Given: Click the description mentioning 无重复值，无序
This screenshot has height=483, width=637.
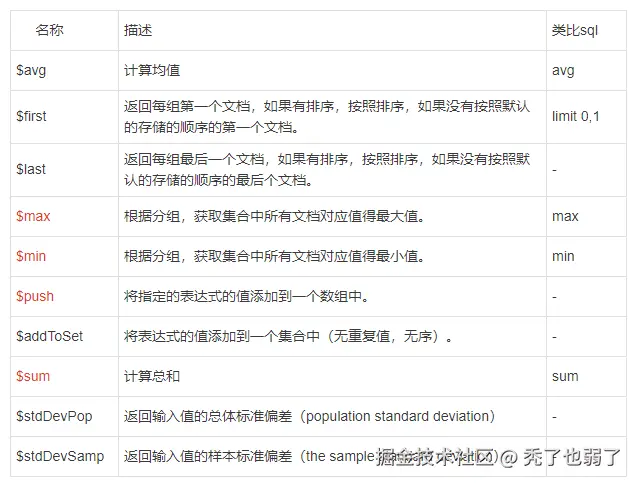Looking at the screenshot, I should click(288, 336).
